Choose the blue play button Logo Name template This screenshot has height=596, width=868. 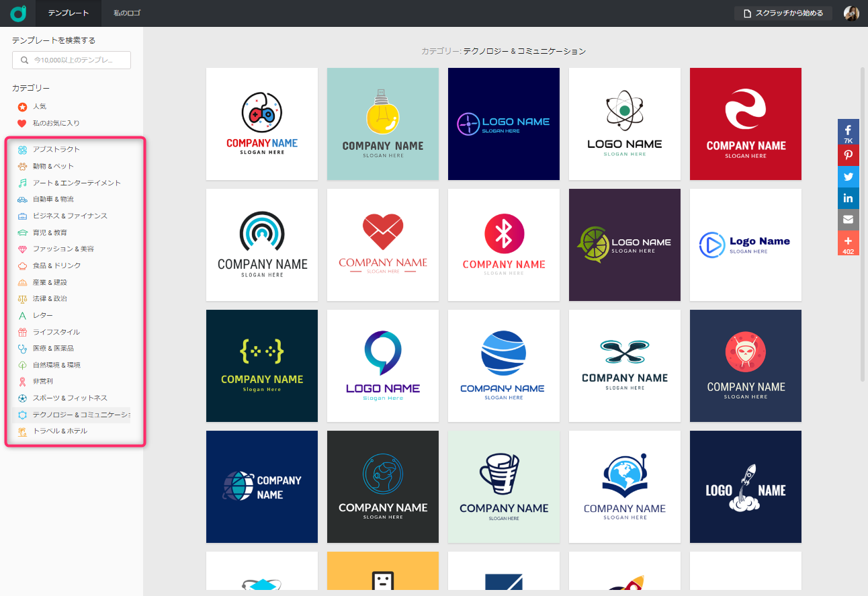point(746,245)
